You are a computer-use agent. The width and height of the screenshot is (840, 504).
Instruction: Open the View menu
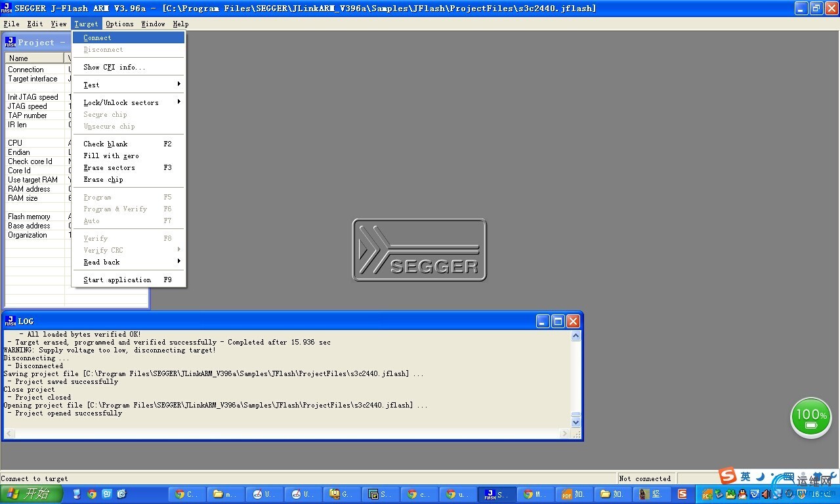point(58,24)
